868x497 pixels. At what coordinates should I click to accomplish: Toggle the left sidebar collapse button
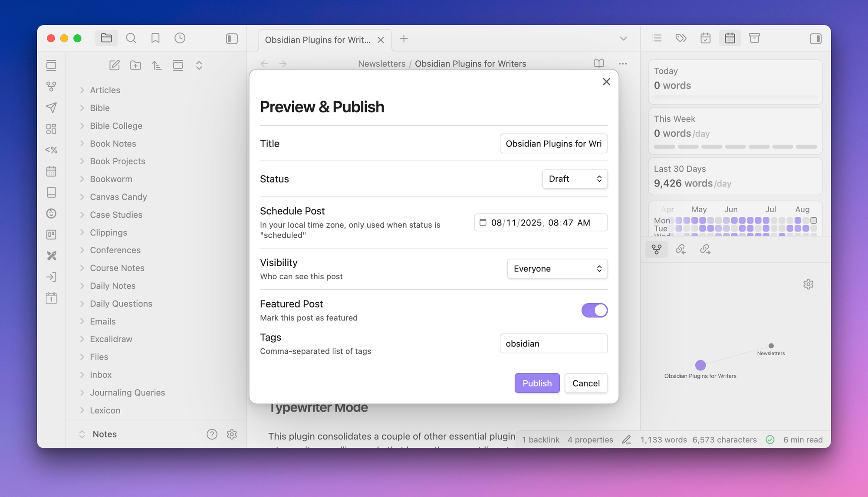tap(232, 39)
